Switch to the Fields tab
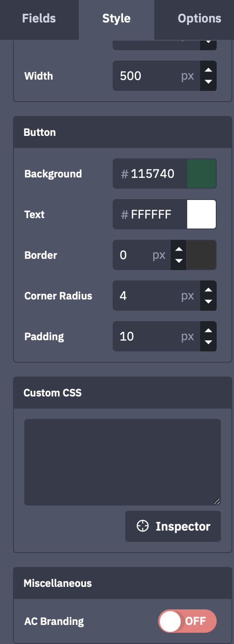 [39, 19]
